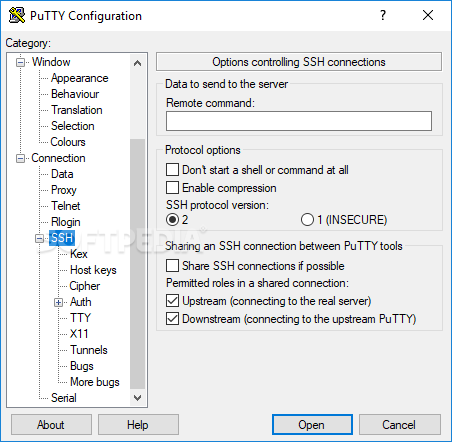Open the Selection category
Viewport: 452px width, 442px height.
[72, 126]
